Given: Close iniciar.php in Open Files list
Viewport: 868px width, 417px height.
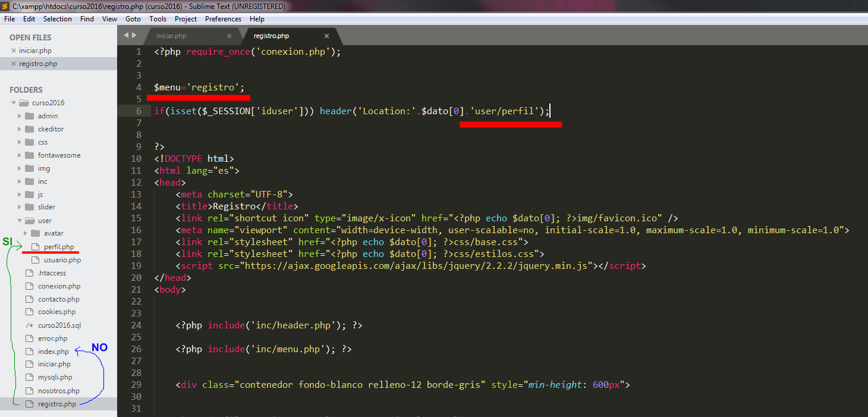Looking at the screenshot, I should click(x=14, y=51).
